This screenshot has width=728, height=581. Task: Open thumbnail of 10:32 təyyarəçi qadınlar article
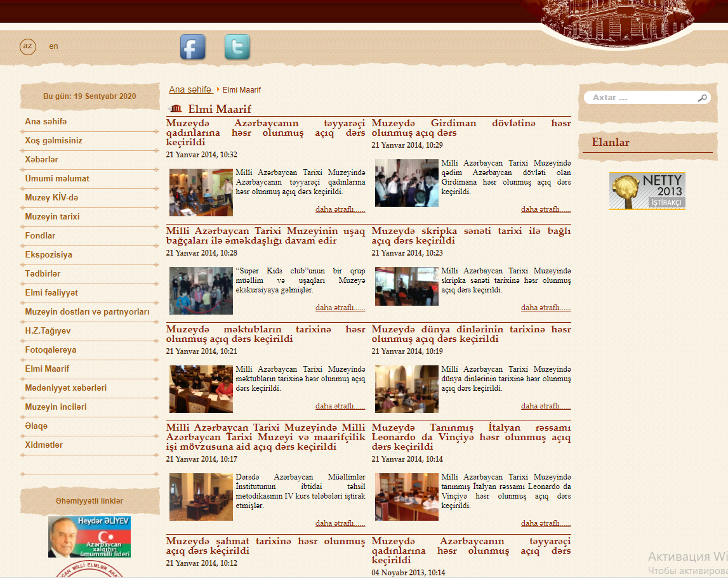201,192
